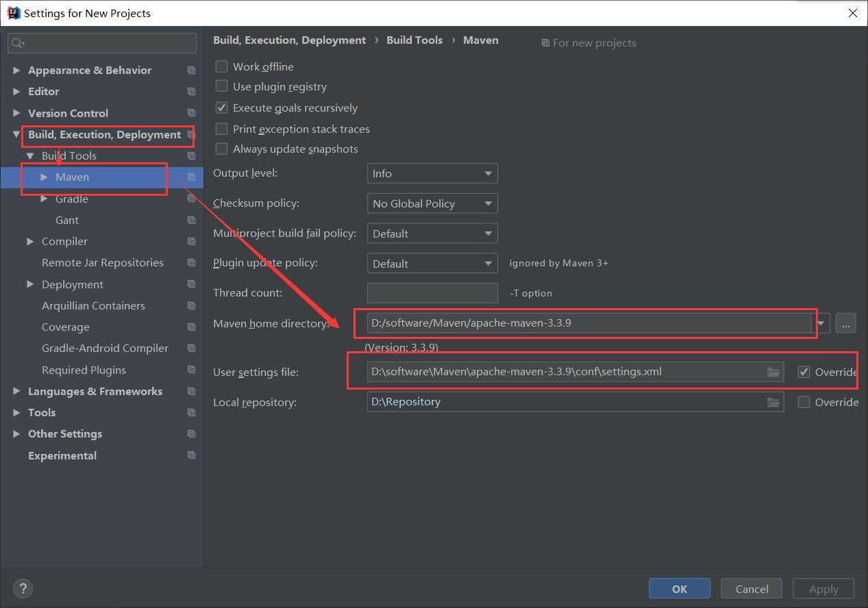Click the scope icon beside Other Settings
The height and width of the screenshot is (608, 868).
pos(191,433)
